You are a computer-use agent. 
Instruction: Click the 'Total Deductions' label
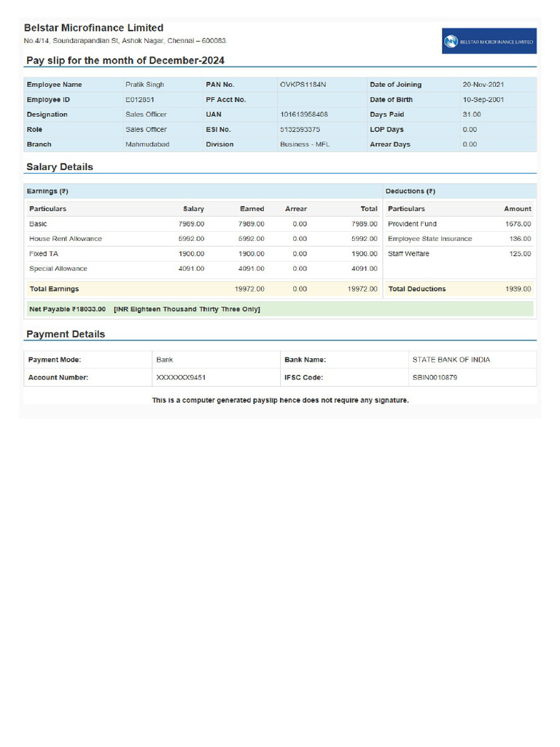click(417, 289)
